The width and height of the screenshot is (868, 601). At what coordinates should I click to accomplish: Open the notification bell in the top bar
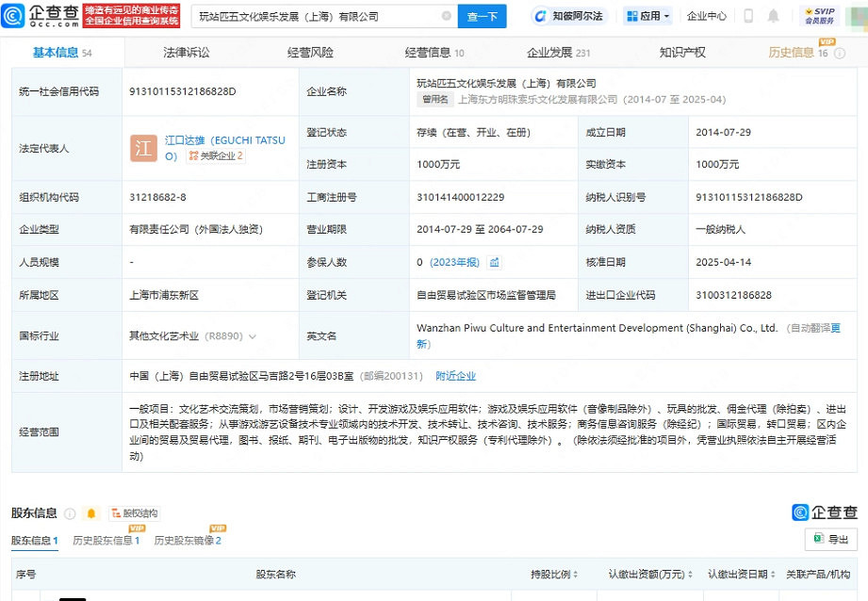point(774,16)
